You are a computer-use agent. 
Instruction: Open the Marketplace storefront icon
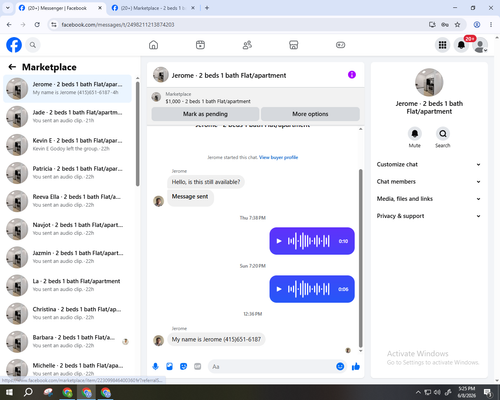click(x=294, y=45)
